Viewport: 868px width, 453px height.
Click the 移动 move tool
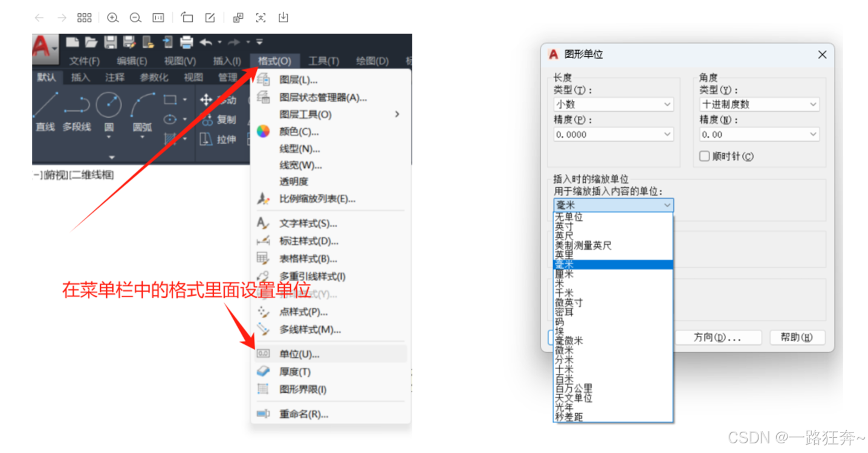click(218, 100)
